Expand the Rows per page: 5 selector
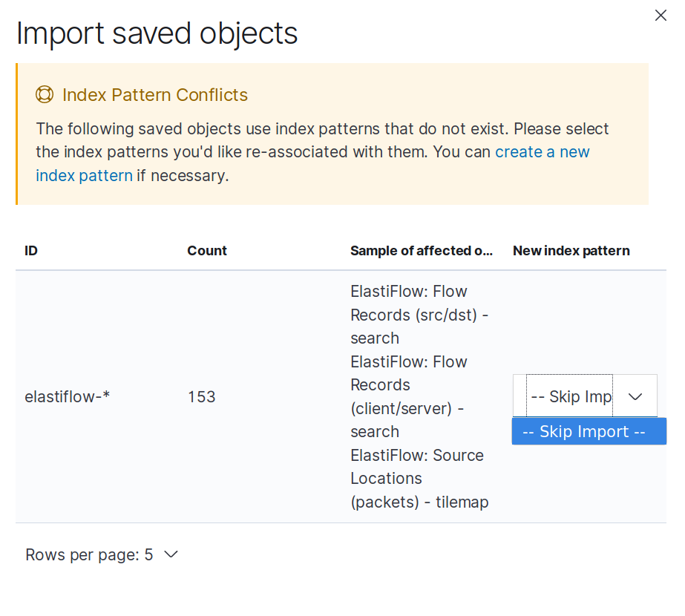This screenshot has height=616, width=685. coord(102,555)
